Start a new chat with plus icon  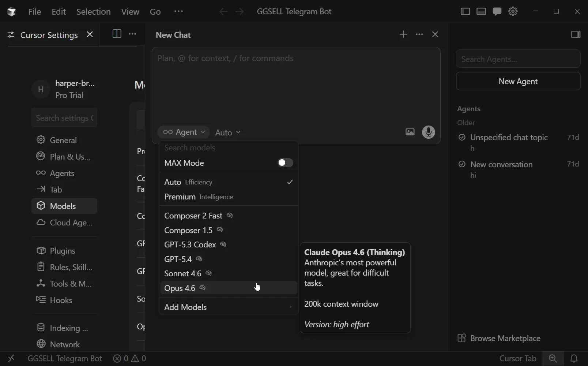pyautogui.click(x=403, y=34)
